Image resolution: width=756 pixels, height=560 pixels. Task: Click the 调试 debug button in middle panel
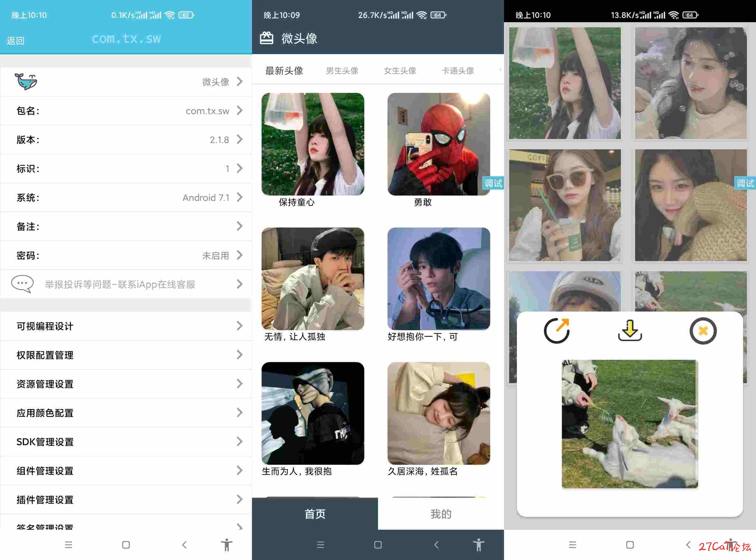[493, 183]
